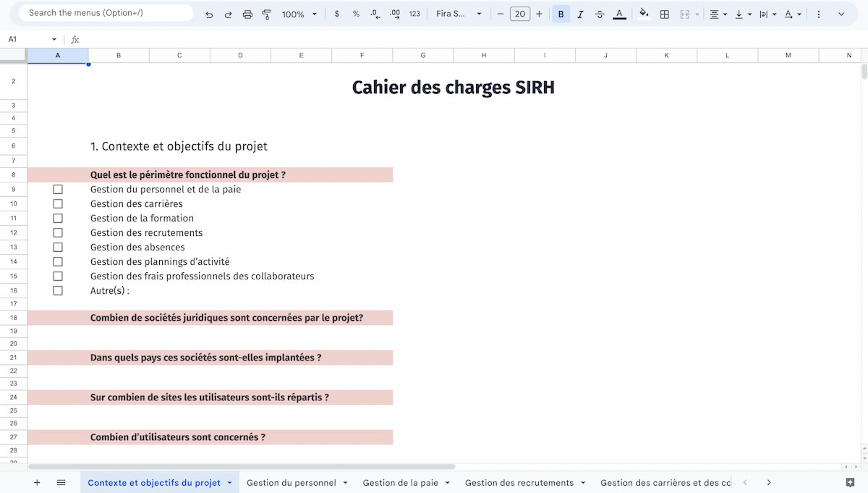The width and height of the screenshot is (868, 493).
Task: Click the fx formula icon
Action: pyautogui.click(x=75, y=40)
